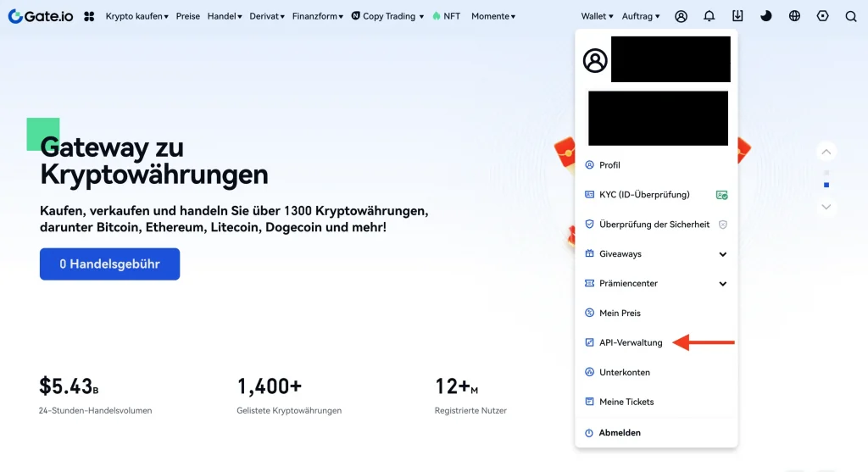Screen dimensions: 868x472
Task: Open the language globe icon
Action: coord(794,16)
